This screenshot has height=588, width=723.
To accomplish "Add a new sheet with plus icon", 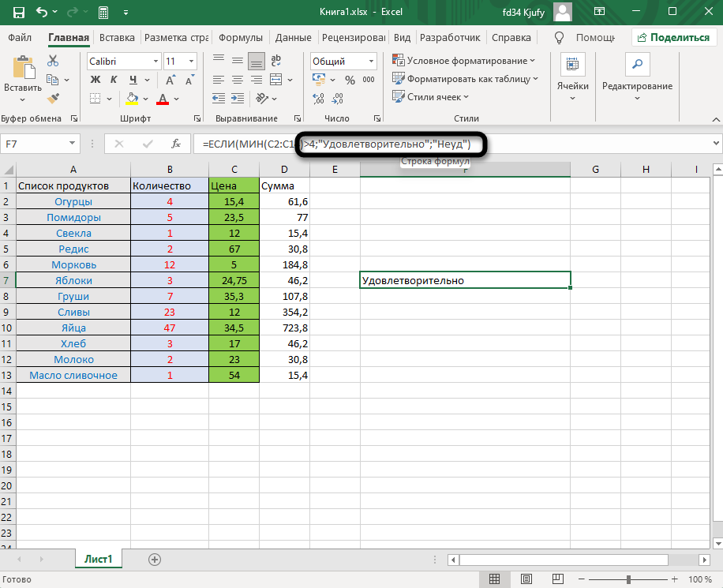I will (x=155, y=559).
